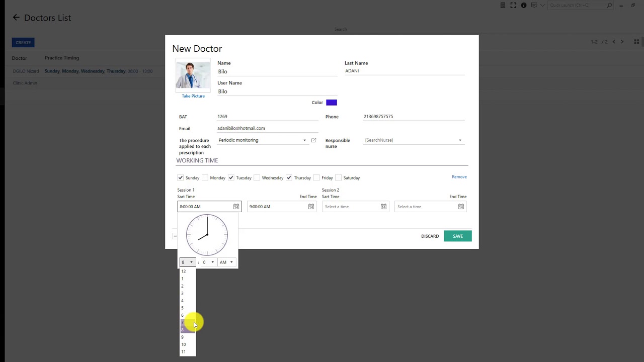
Task: Check the Monday checkbox
Action: 205,177
